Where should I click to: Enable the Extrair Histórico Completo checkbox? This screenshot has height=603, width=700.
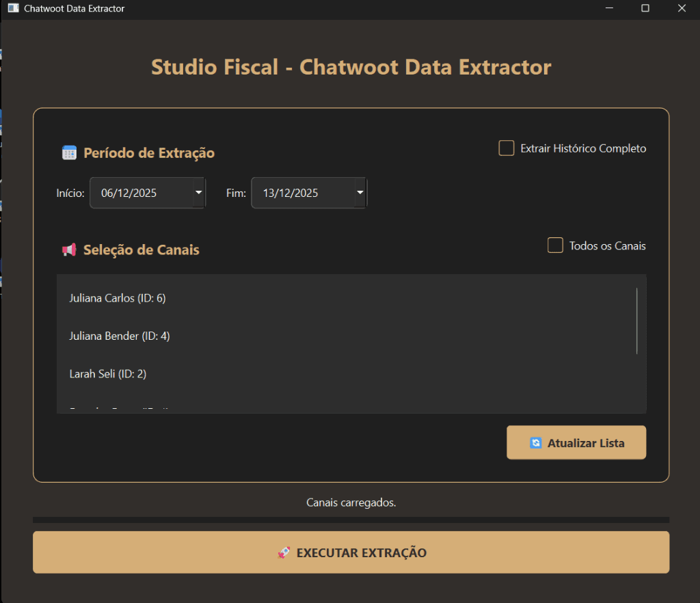(x=506, y=148)
